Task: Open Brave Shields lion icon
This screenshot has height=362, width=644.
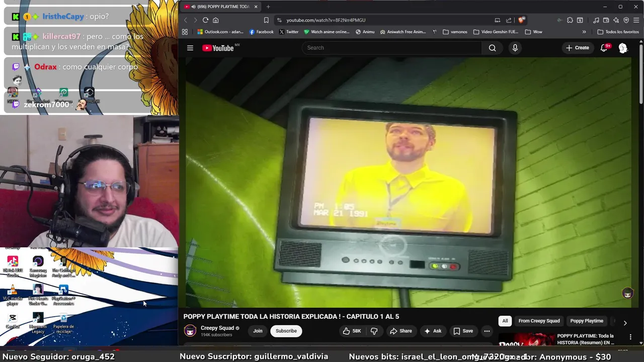Action: tap(522, 20)
